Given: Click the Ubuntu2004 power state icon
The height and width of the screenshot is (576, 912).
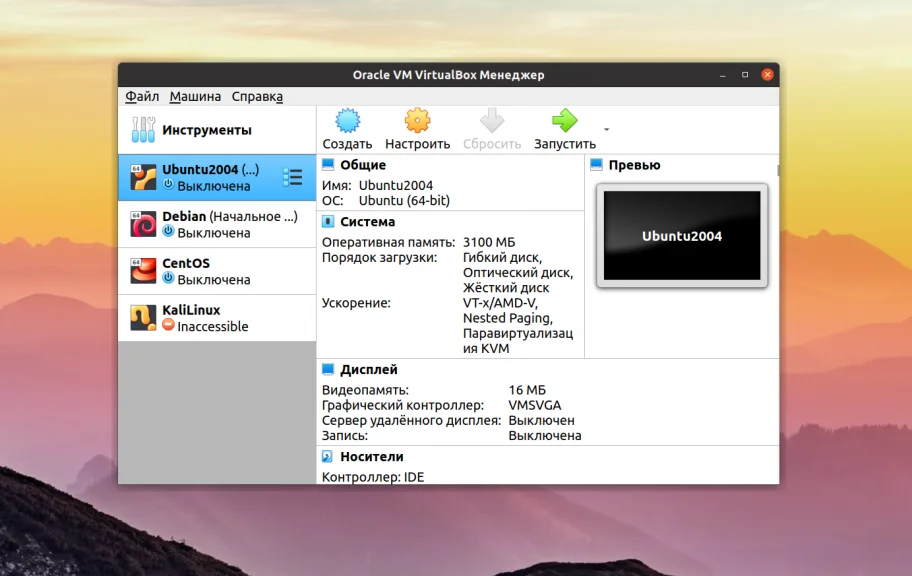Looking at the screenshot, I should (168, 184).
